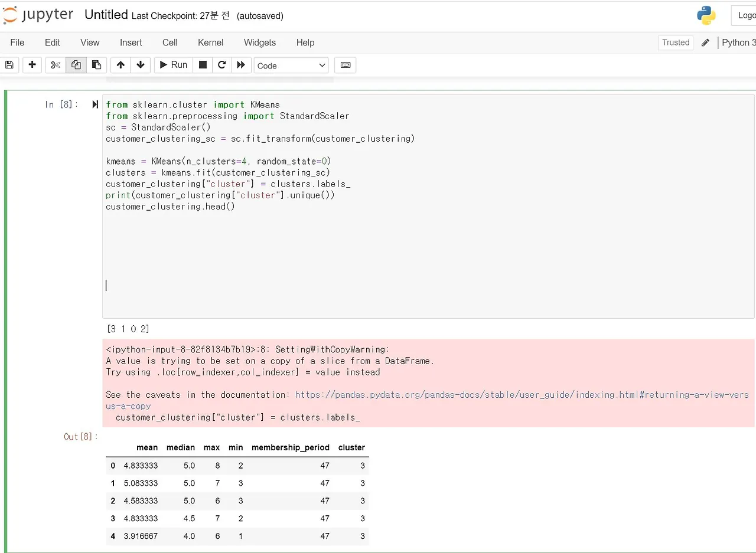Click the KMeans(n_clusters=4, random_state=0) code line
Screen dimensions: 756x553
pos(219,161)
